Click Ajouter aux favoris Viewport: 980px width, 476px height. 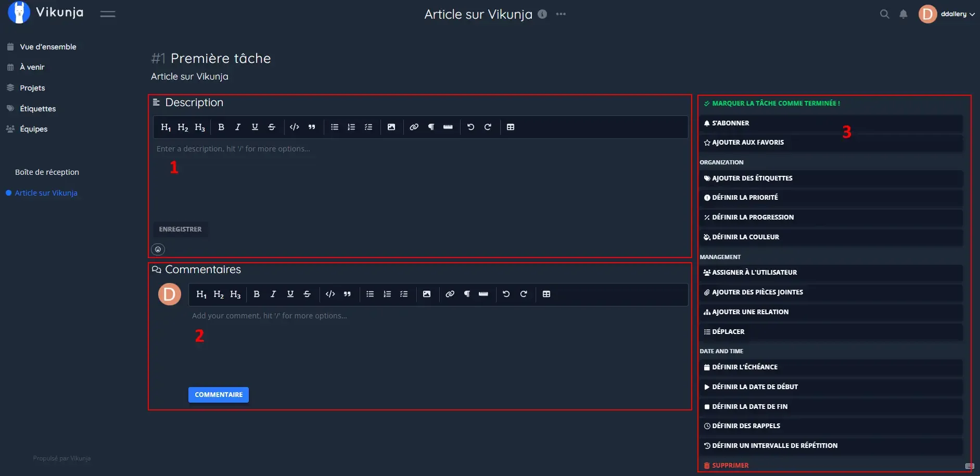pyautogui.click(x=831, y=143)
